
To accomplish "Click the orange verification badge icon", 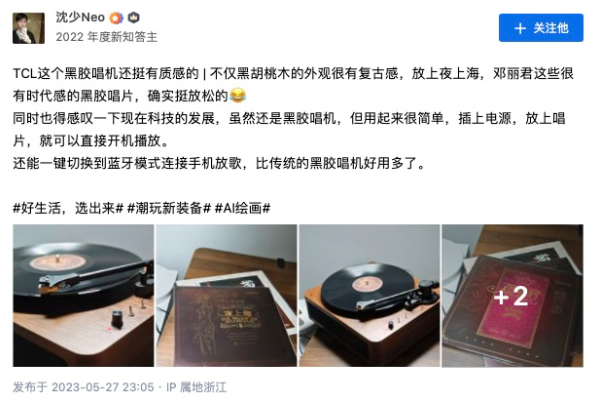I will pyautogui.click(x=116, y=18).
